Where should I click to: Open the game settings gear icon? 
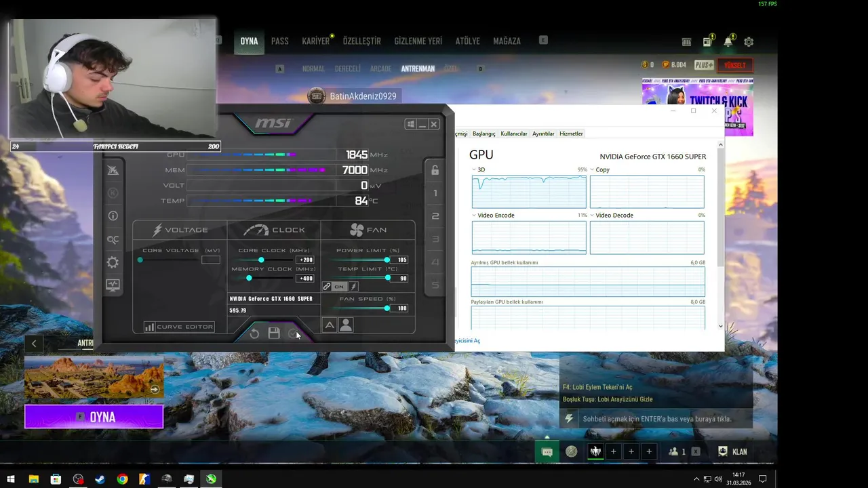click(x=749, y=42)
